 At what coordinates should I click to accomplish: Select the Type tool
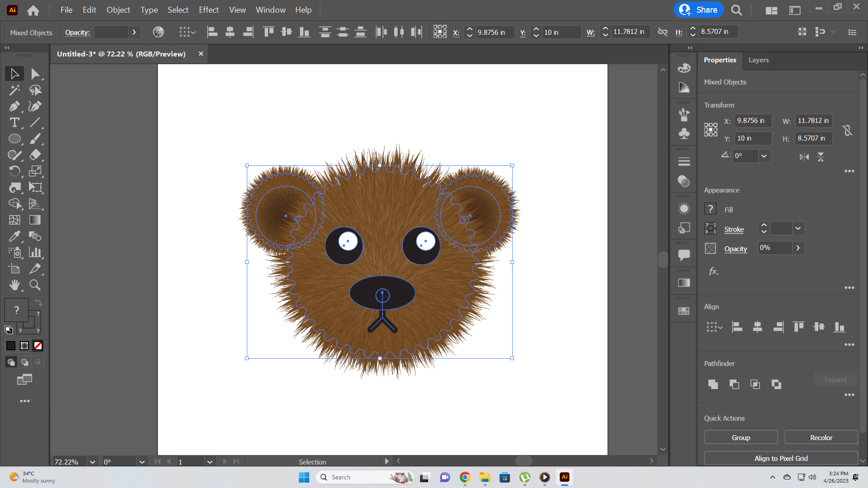(x=14, y=122)
